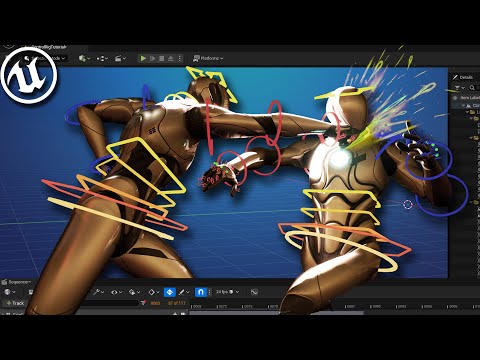
Task: Open the Sequencer playback options menu
Action: [134, 292]
